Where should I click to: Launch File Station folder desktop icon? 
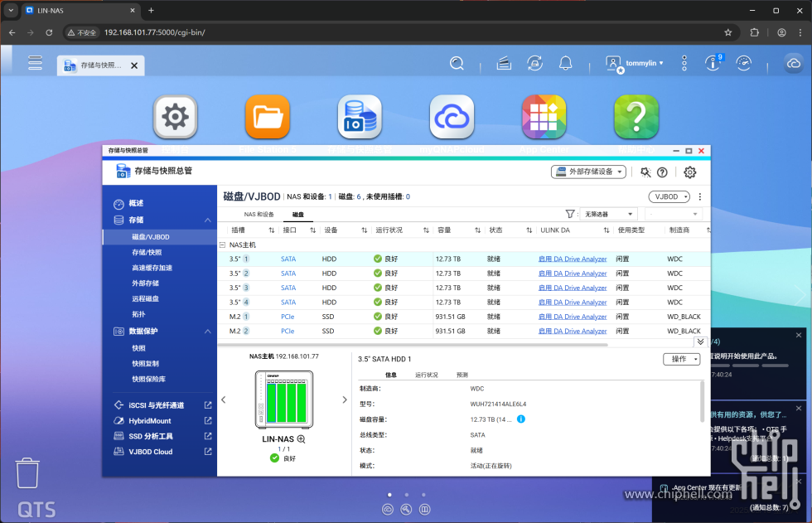(x=267, y=117)
